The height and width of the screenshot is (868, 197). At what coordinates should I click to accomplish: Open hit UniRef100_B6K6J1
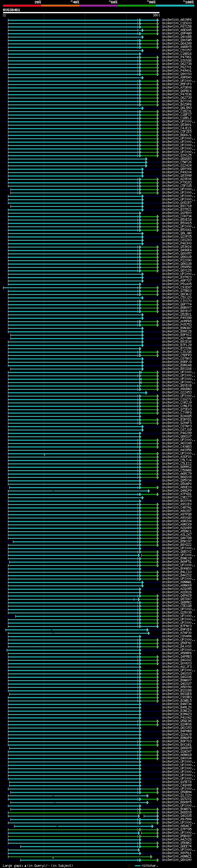click(x=177, y=135)
